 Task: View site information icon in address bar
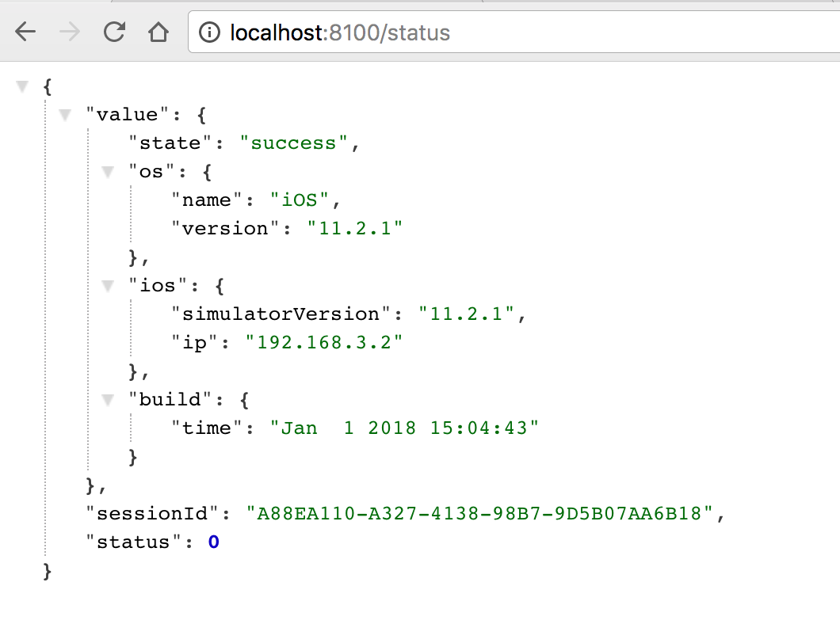point(209,32)
